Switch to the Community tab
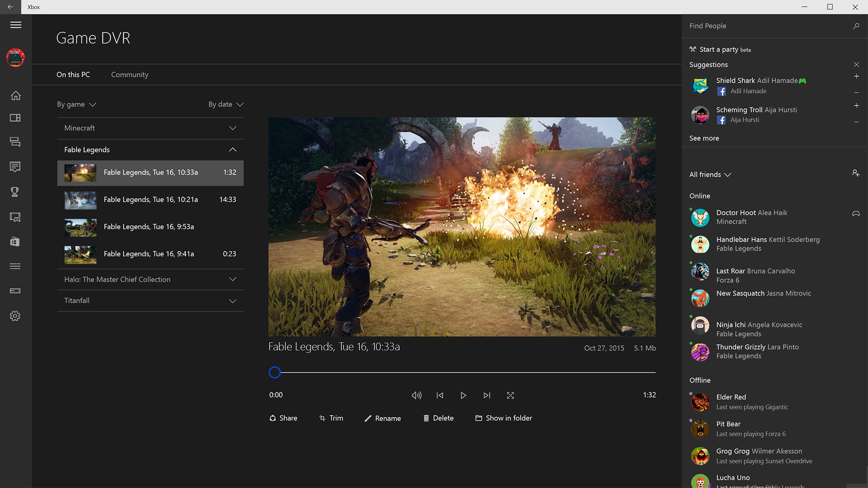Image resolution: width=868 pixels, height=488 pixels. (129, 75)
